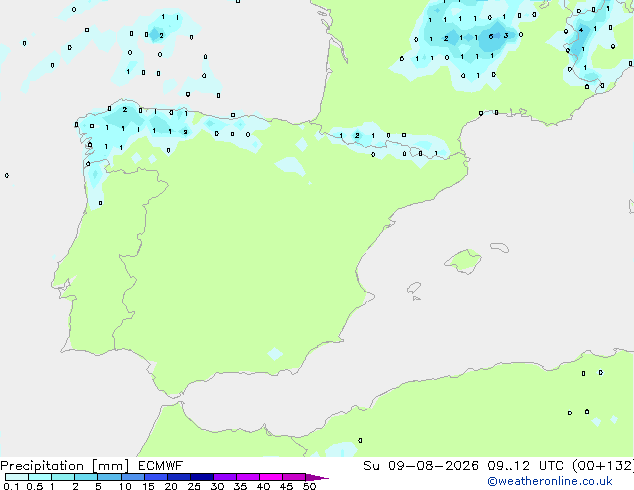Image resolution: width=634 pixels, height=490 pixels.
Task: Click the '3' precipitation value over France
Action: 506,36
